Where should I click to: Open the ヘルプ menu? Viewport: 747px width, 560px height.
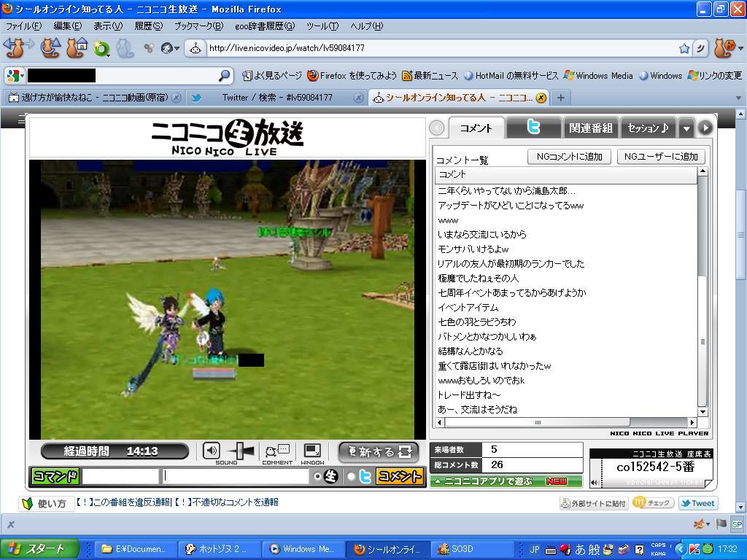(x=366, y=26)
